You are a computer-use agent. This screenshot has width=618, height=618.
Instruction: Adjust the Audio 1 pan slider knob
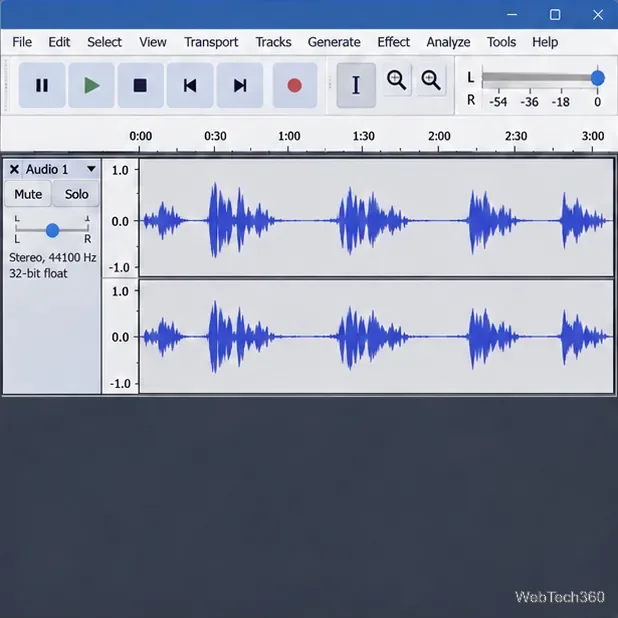tap(52, 230)
